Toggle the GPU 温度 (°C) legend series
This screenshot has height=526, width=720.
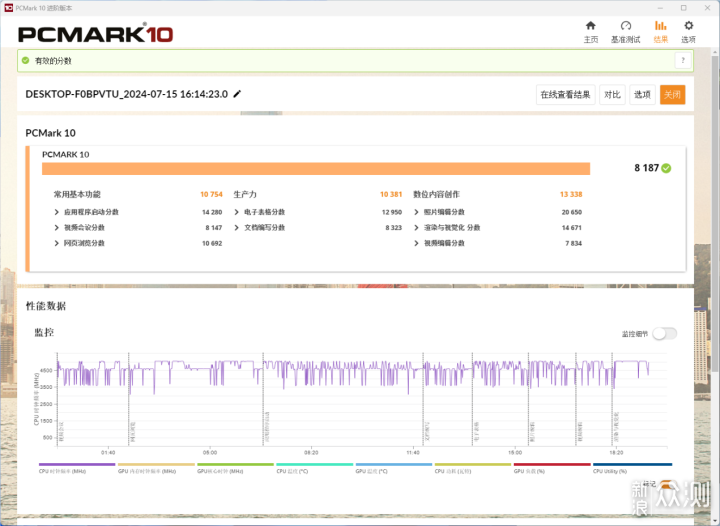(394, 468)
